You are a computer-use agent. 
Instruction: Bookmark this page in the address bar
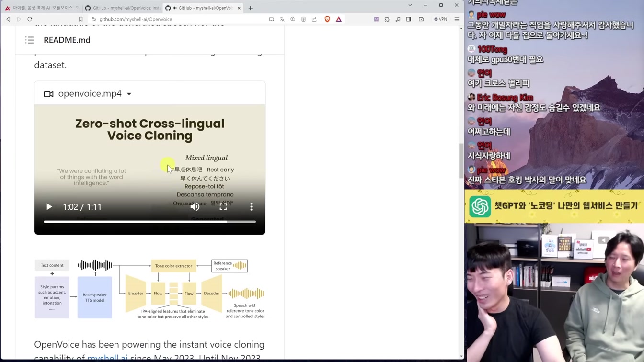[x=80, y=19]
